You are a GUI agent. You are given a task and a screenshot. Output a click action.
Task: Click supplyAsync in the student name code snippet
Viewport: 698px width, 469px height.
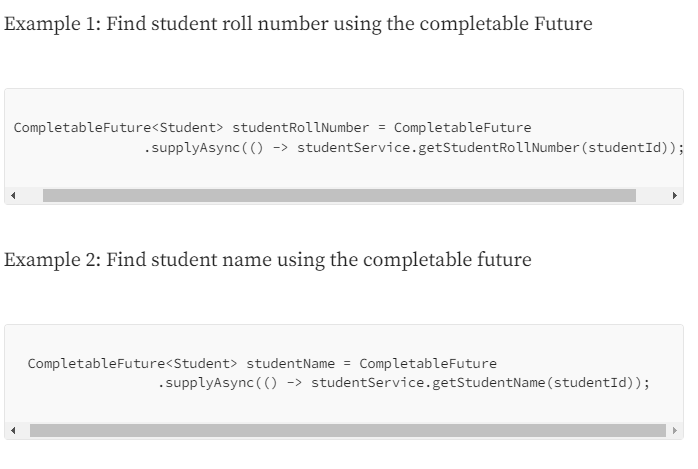point(209,383)
